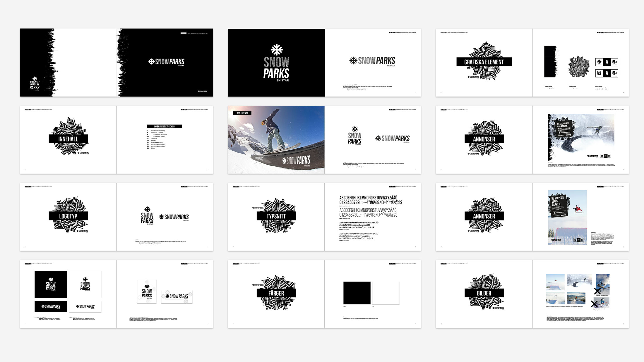
Task: Click the INNEHÅLL title badge
Action: [68, 139]
